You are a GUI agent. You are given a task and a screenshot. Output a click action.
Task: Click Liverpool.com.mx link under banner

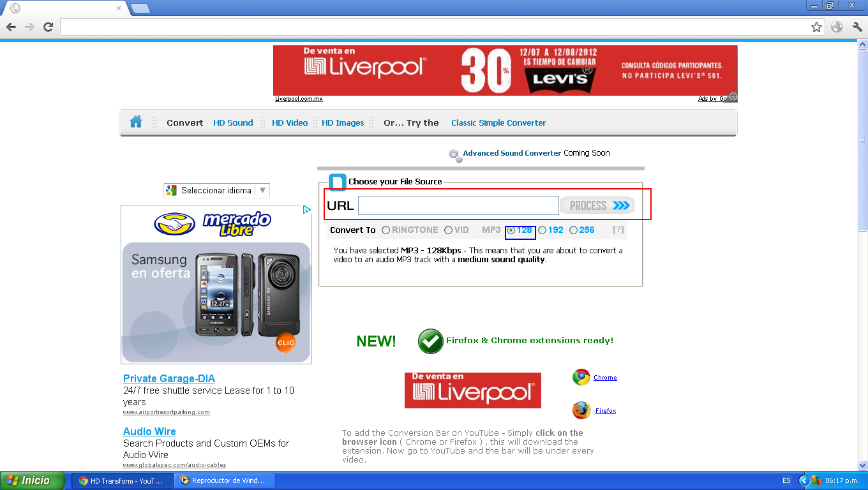[299, 99]
